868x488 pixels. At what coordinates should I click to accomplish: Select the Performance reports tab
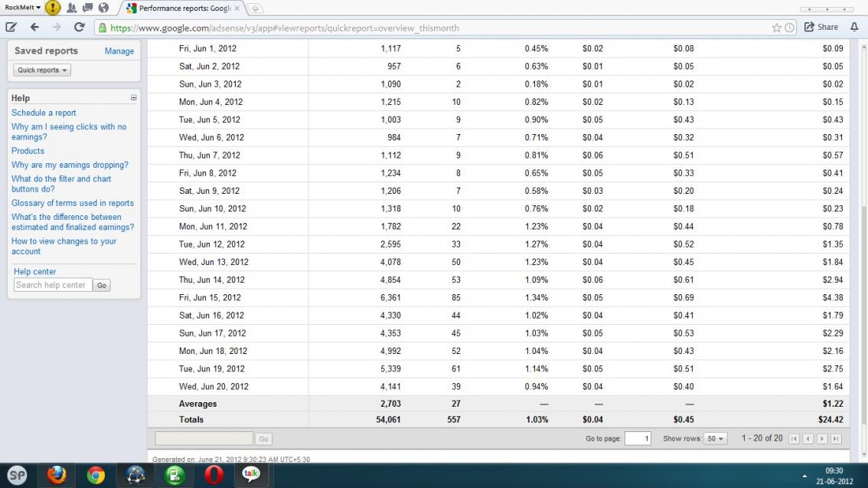coord(183,8)
